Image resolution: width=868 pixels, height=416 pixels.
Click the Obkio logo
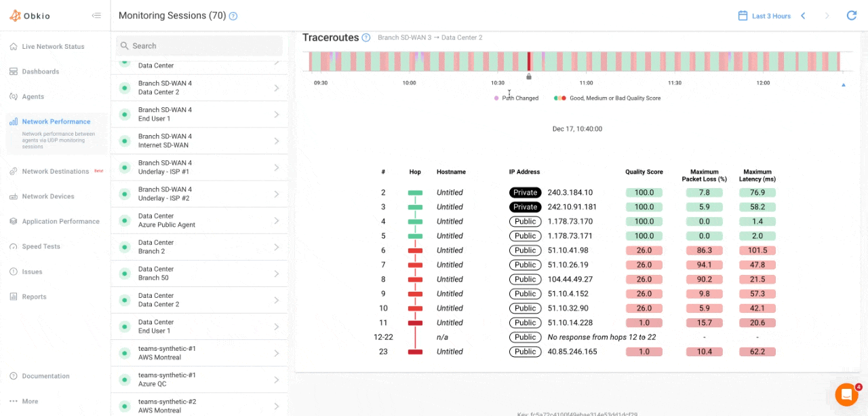click(x=30, y=16)
